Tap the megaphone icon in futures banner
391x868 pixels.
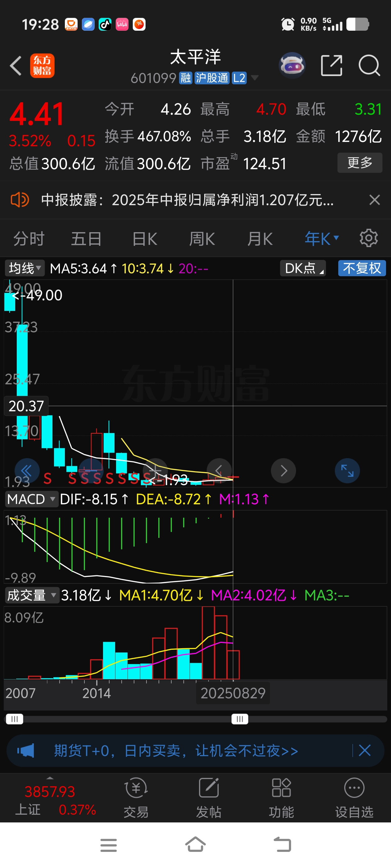(x=26, y=751)
